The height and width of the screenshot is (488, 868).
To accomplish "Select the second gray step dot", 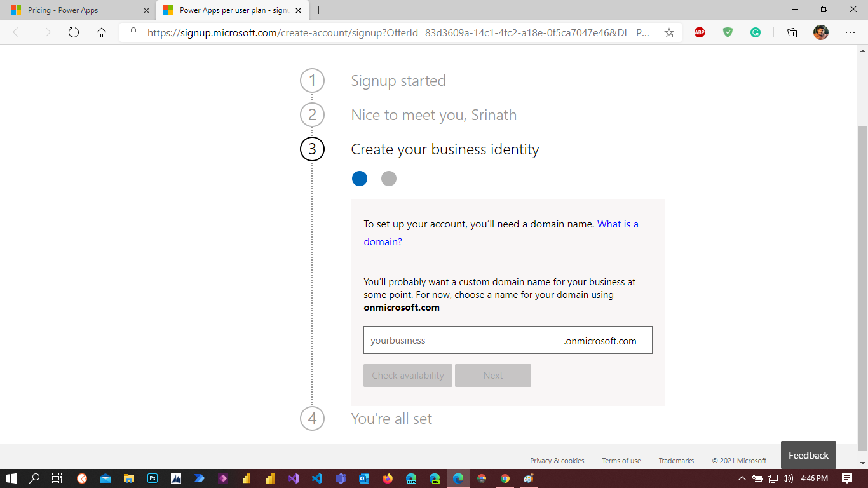I will pyautogui.click(x=389, y=179).
